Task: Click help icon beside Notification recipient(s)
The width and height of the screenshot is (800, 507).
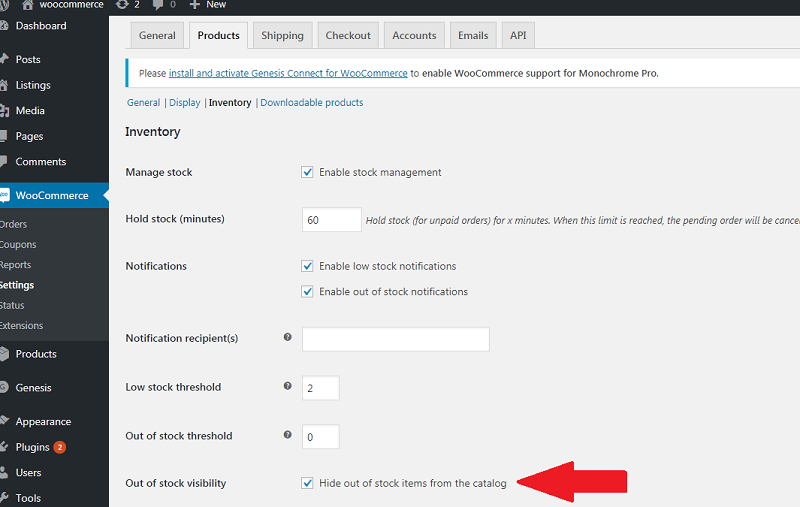Action: 287,337
